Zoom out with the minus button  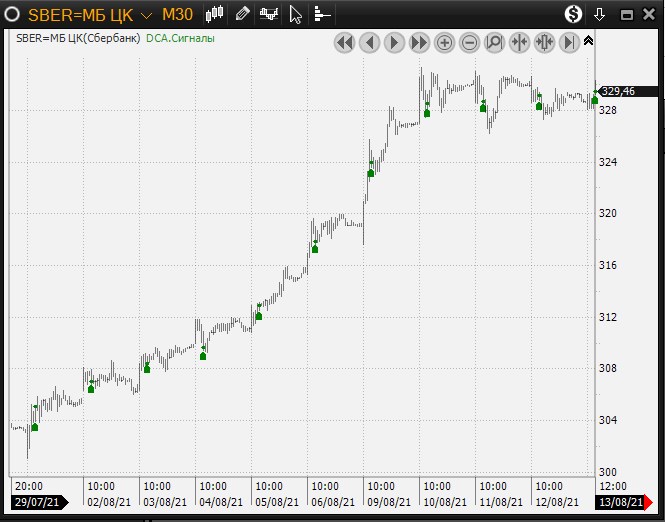tap(469, 42)
